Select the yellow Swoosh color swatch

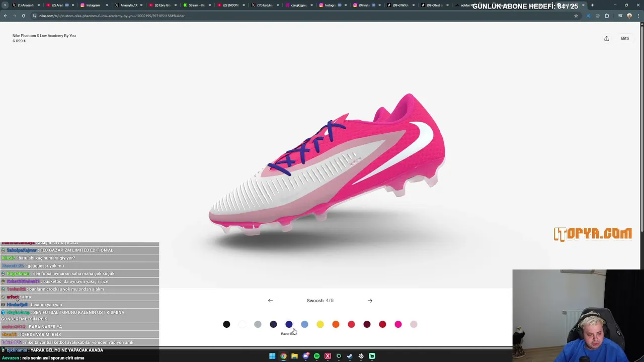click(320, 324)
